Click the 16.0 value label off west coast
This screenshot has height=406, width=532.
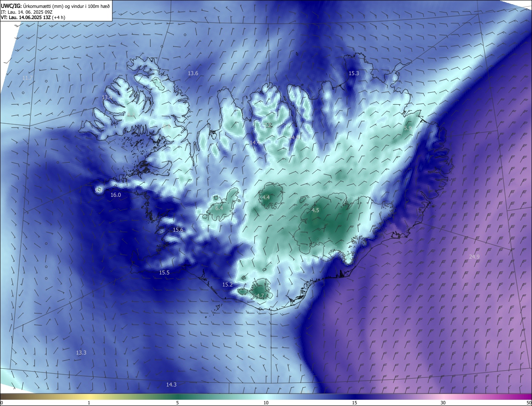pyautogui.click(x=116, y=195)
